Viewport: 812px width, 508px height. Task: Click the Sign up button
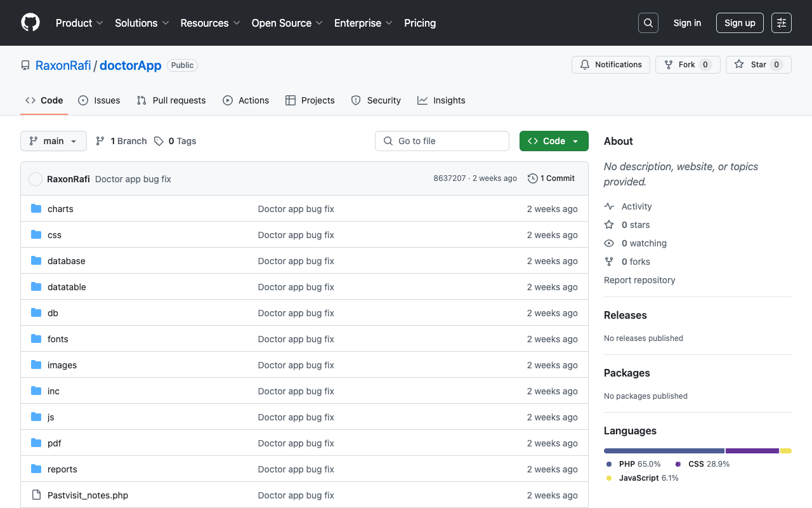740,23
